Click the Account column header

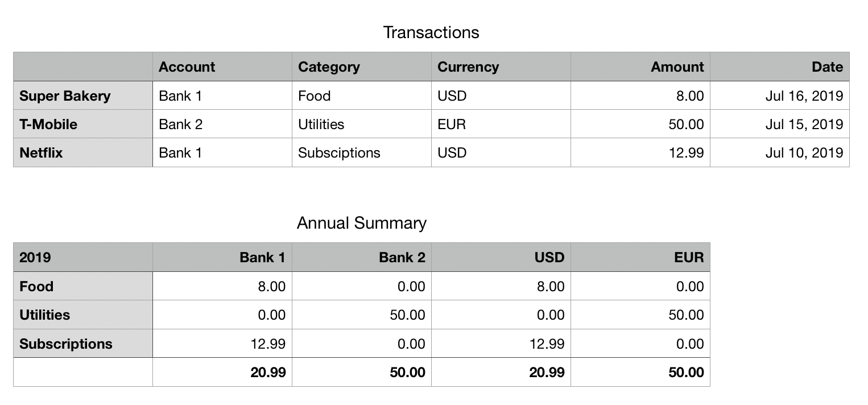(x=222, y=67)
